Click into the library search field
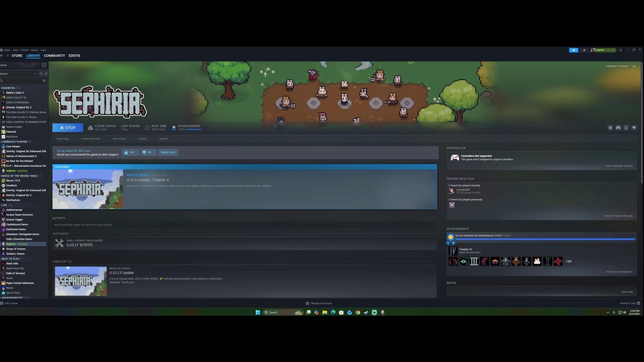Screen dimensions: 644x362 coord(20,80)
